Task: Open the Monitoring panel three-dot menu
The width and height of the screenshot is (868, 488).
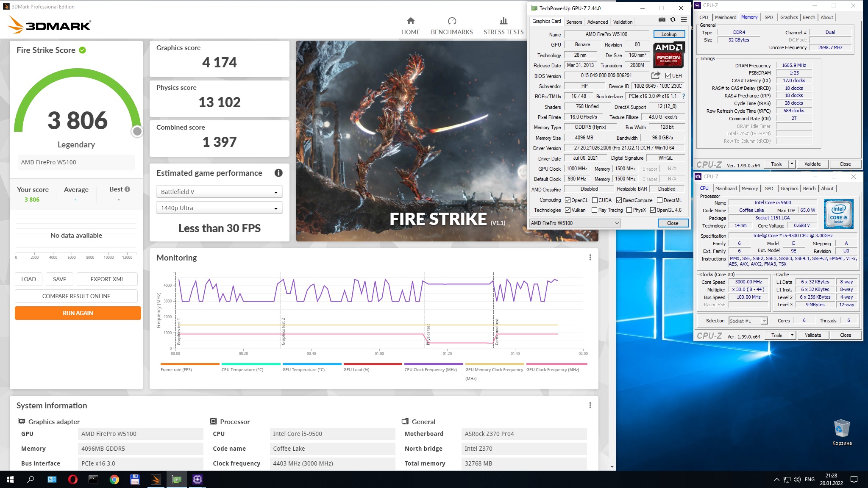Action: tap(590, 258)
